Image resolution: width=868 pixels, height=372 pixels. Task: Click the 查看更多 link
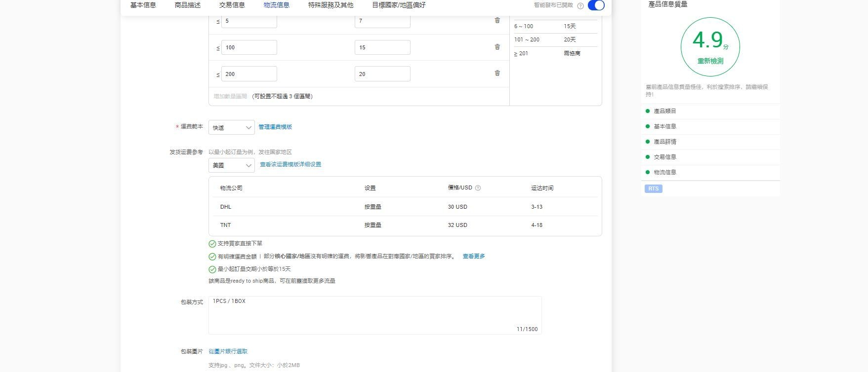(474, 256)
